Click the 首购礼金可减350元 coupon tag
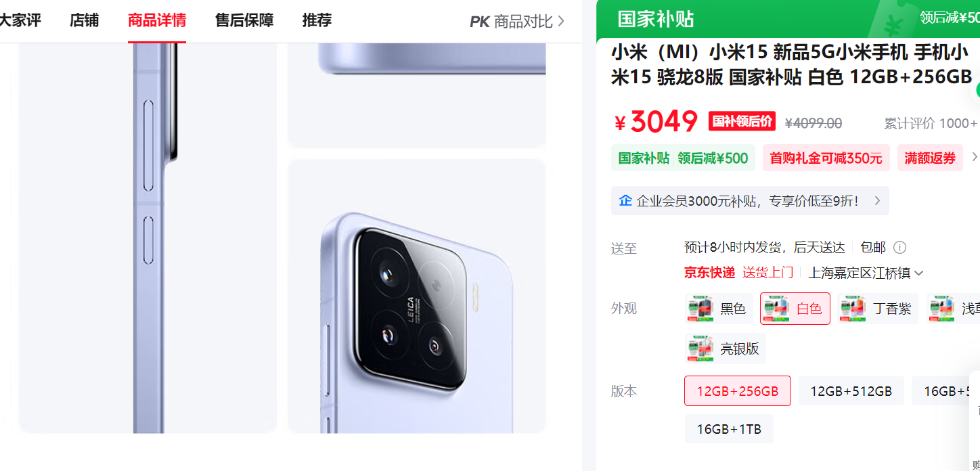 click(x=826, y=158)
